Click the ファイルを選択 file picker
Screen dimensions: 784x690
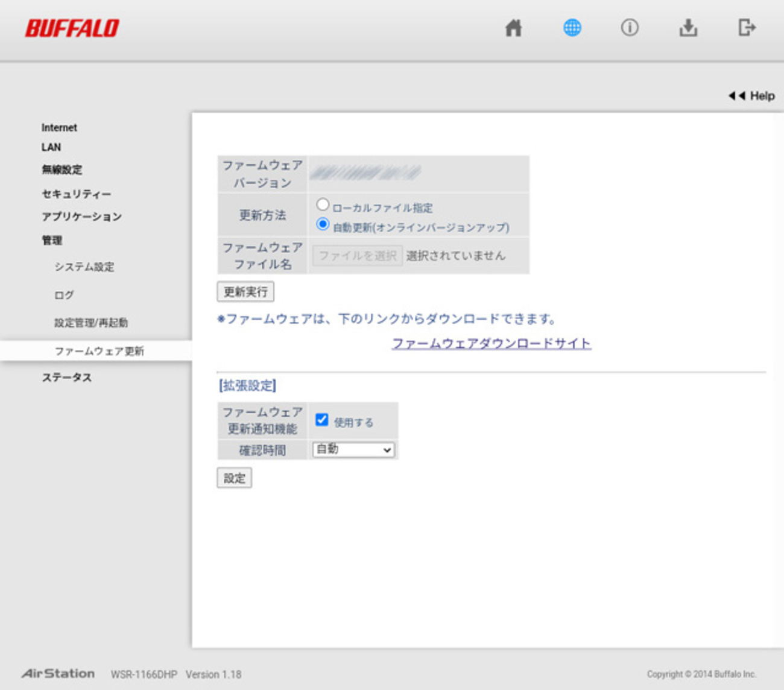pyautogui.click(x=356, y=255)
